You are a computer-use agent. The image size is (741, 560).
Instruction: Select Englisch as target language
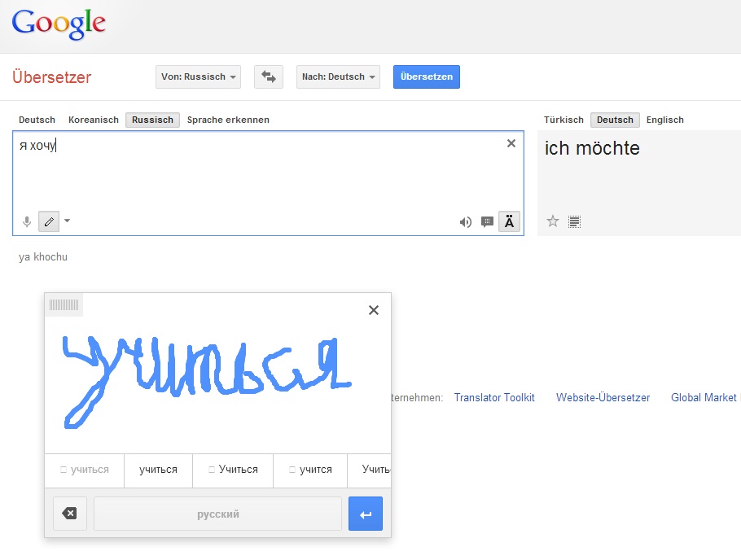click(x=665, y=120)
